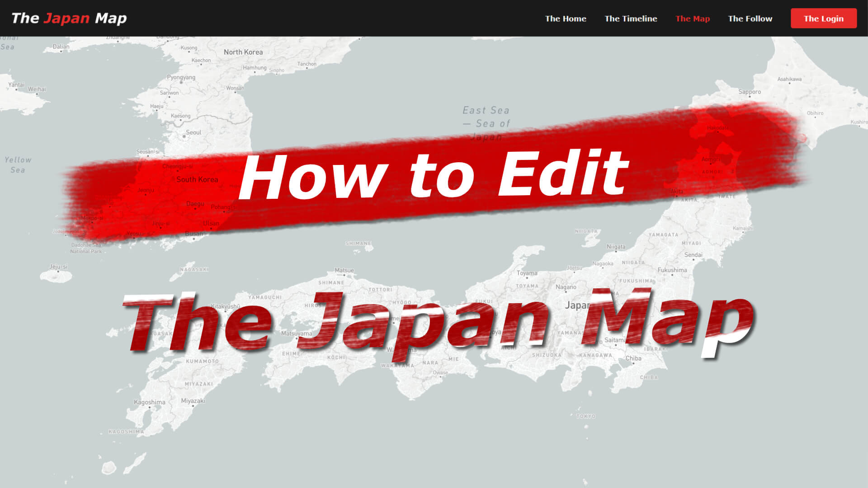Viewport: 868px width, 488px height.
Task: Click the KUMAMOTO prefecture label
Action: pos(202,361)
